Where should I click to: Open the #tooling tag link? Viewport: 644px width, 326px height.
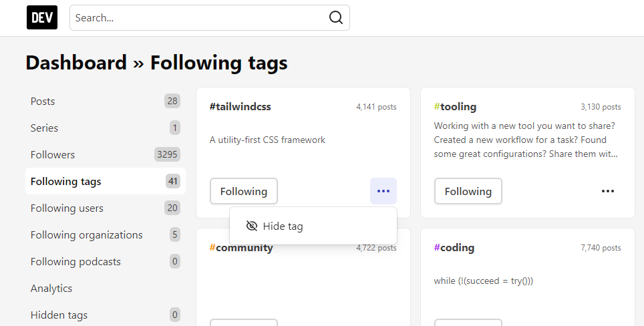tap(455, 107)
